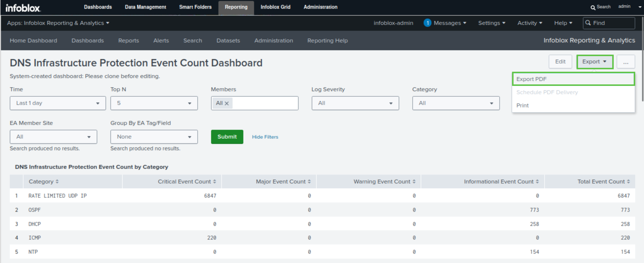Choose Export PDF from the Export menu
The image size is (644, 263).
(573, 79)
